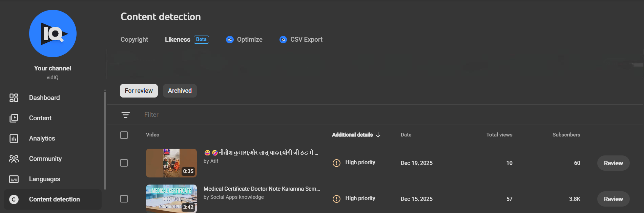Go to Dashboard in the sidebar
644x213 pixels.
point(53,98)
